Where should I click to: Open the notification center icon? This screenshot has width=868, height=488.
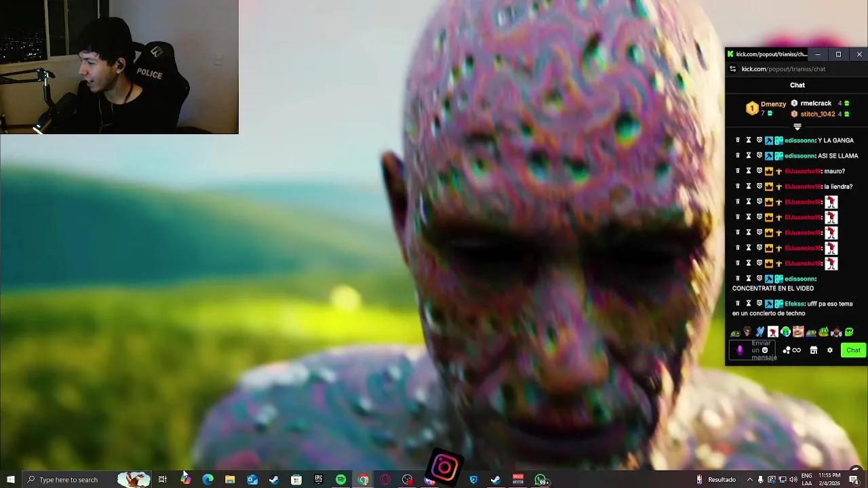click(x=854, y=480)
